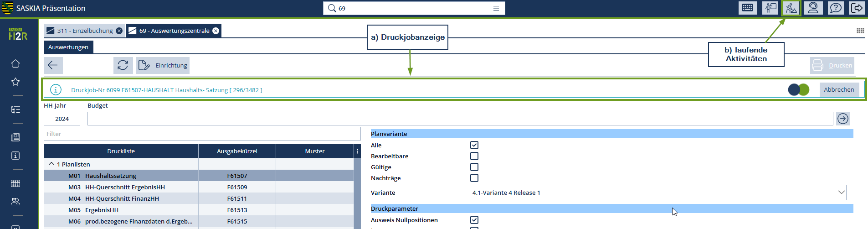Open search field options menu
This screenshot has height=229, width=868.
pos(496,8)
